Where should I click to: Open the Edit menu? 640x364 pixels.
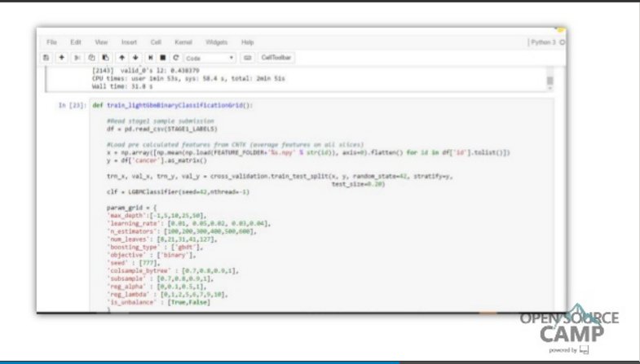pyautogui.click(x=76, y=42)
